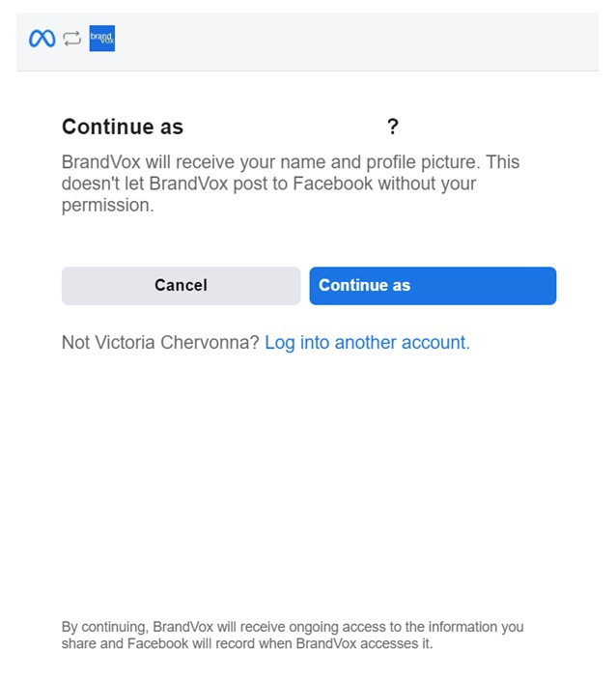The height and width of the screenshot is (681, 616).
Task: Click the word permission. in the description
Action: (108, 205)
